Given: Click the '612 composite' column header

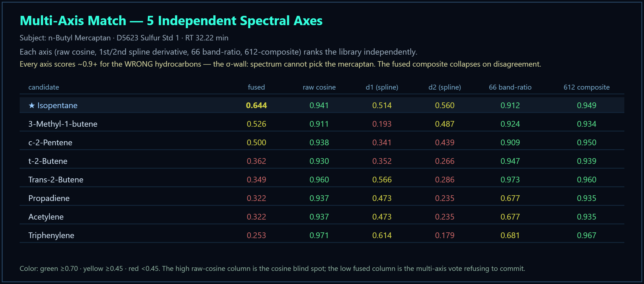Looking at the screenshot, I should [586, 87].
